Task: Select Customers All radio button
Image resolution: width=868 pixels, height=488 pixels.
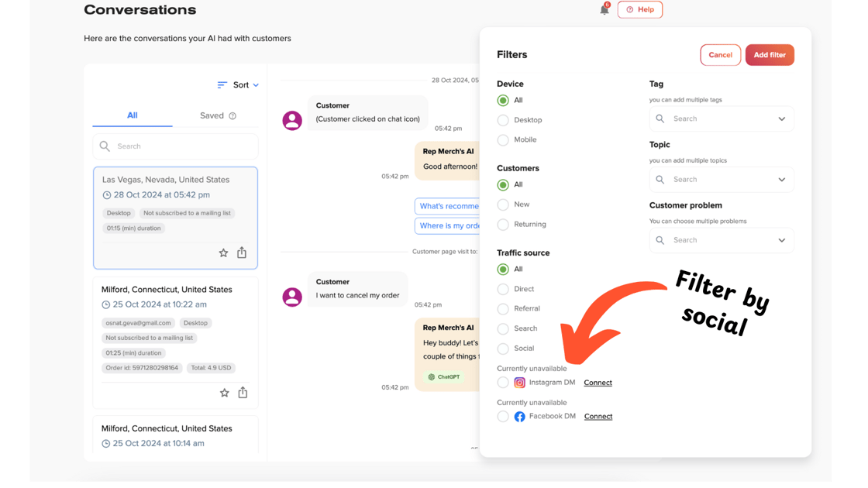Action: coord(503,185)
